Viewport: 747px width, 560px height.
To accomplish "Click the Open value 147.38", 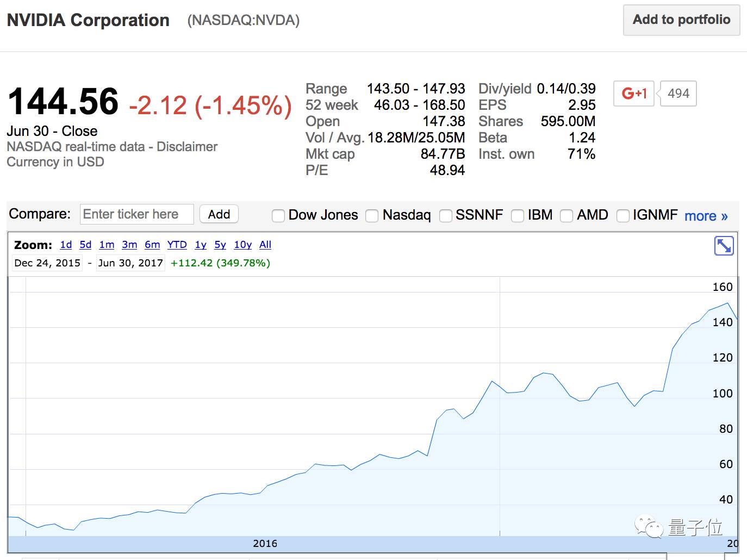I will (x=444, y=121).
